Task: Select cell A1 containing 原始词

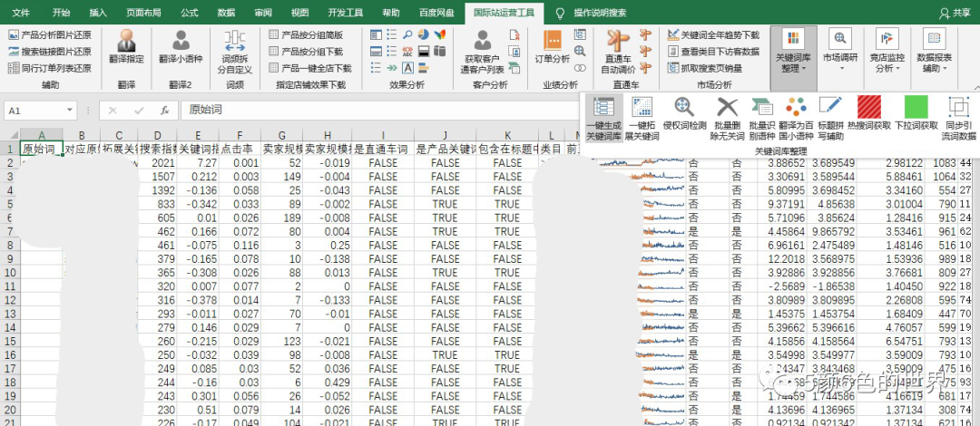Action: pyautogui.click(x=41, y=150)
